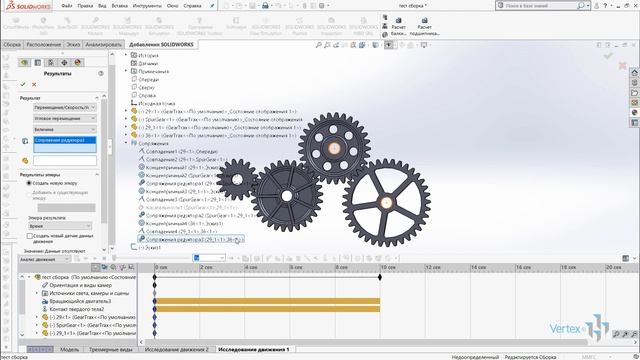Viewport: 640px width, 360px height.
Task: Click the Сопряжения mates folder icon
Action: tap(134, 143)
